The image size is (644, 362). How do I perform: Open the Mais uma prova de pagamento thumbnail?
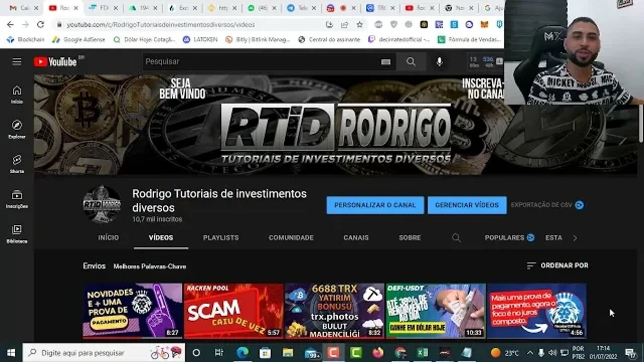537,311
